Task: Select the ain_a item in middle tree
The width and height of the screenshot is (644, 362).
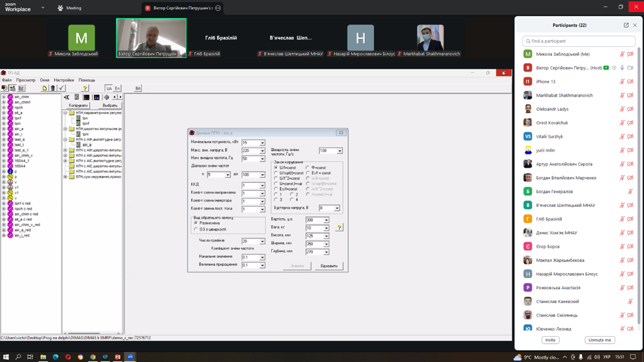Action: tap(87, 145)
